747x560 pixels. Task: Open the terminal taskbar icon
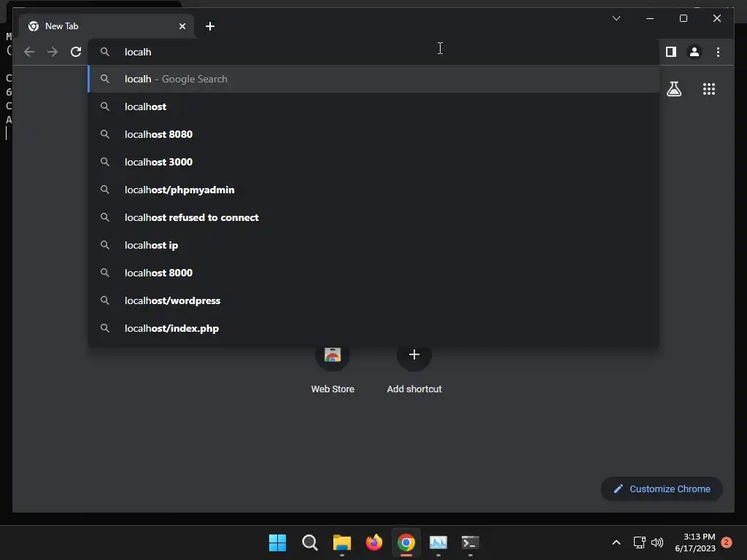[x=471, y=542]
